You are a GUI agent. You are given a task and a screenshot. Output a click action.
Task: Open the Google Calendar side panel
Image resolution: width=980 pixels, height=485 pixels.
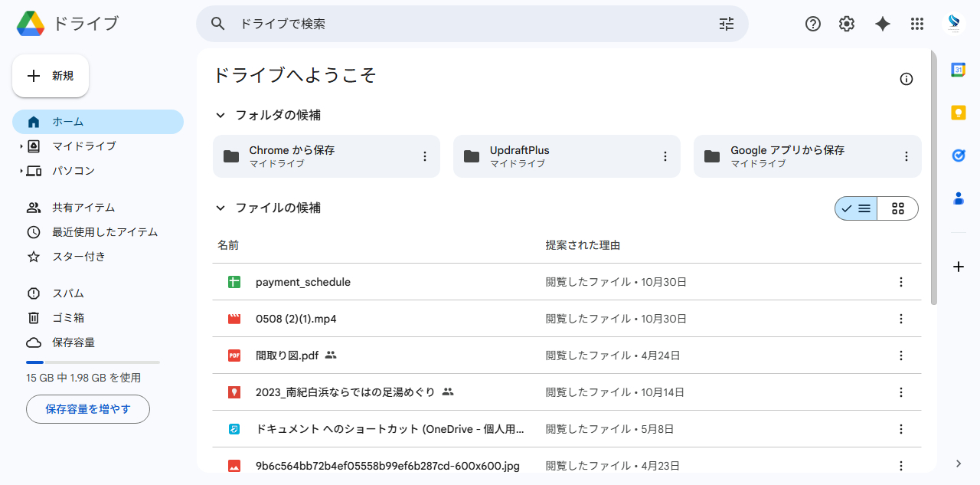[959, 69]
